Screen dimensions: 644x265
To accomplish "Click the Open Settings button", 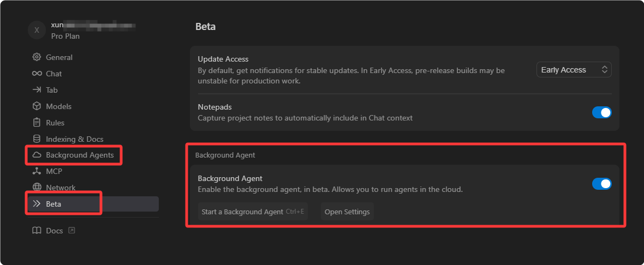I will [x=347, y=212].
